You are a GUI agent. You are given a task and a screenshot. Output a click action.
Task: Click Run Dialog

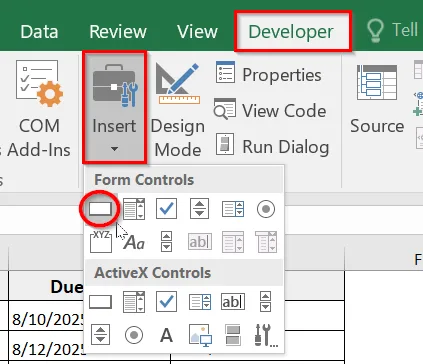pos(272,146)
